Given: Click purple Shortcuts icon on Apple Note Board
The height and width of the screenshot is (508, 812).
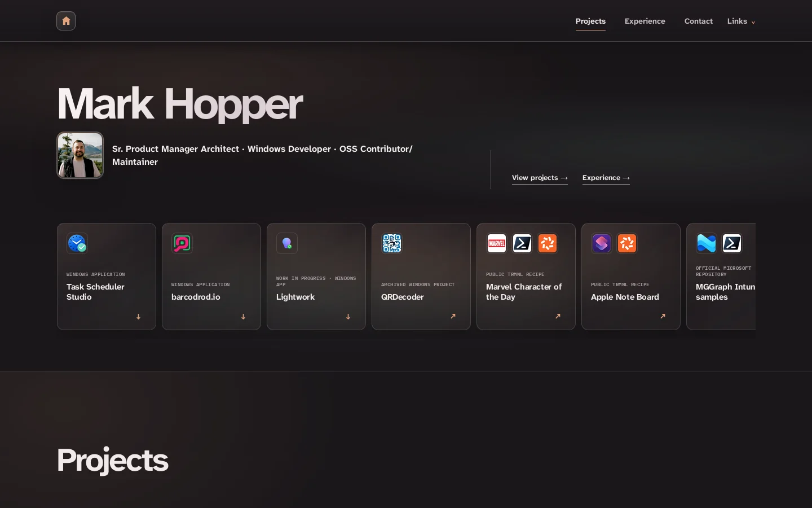Looking at the screenshot, I should pyautogui.click(x=602, y=243).
